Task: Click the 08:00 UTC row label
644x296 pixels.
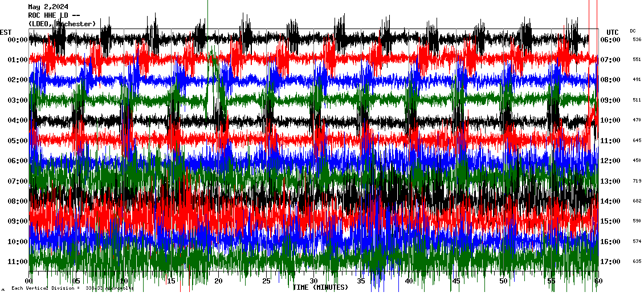Action: click(x=612, y=80)
